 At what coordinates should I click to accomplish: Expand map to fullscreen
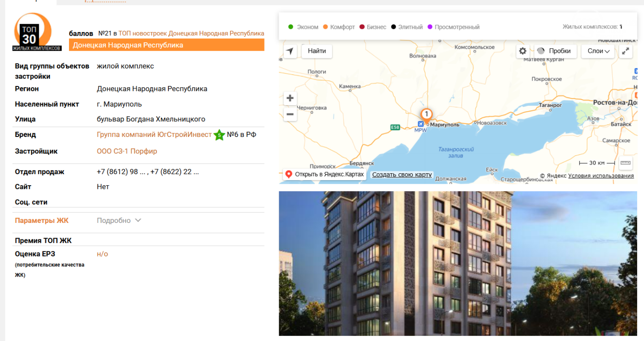(x=626, y=51)
